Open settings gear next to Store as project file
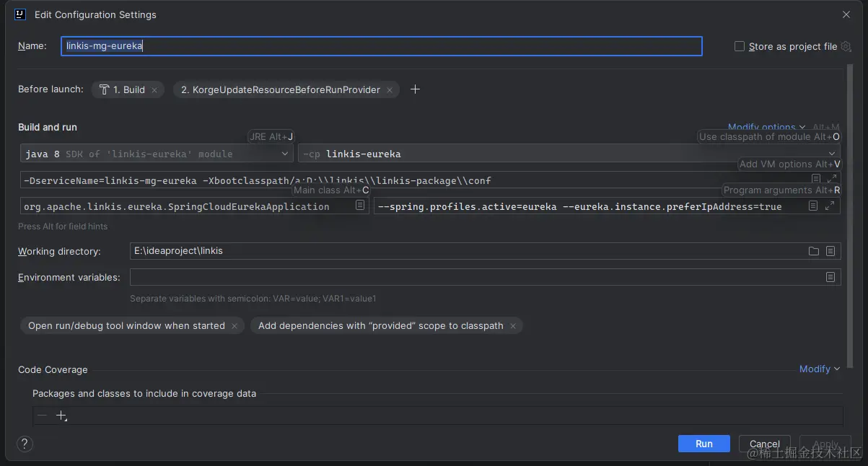 pos(846,46)
